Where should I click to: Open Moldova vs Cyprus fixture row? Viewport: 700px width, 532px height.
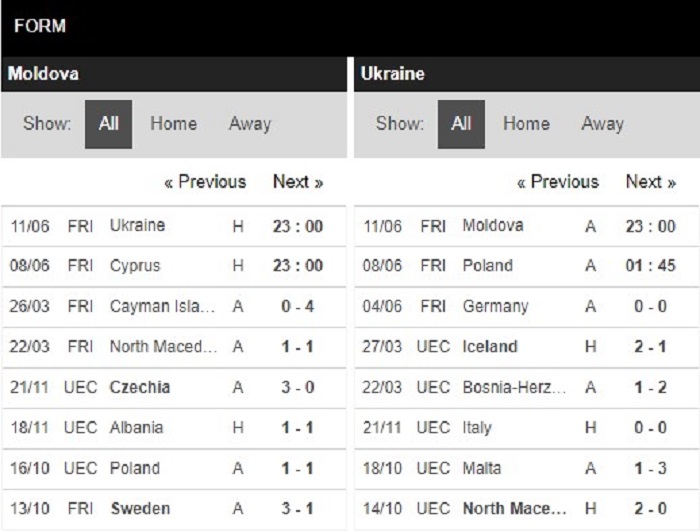coord(174,266)
